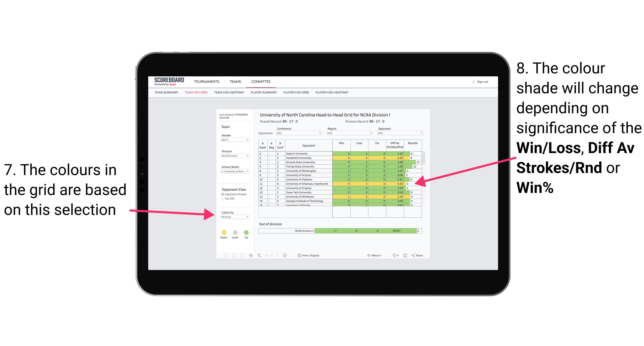Image resolution: width=644 pixels, height=346 pixels.
Task: Click the refresh/timer icon in toolbar
Action: click(285, 256)
